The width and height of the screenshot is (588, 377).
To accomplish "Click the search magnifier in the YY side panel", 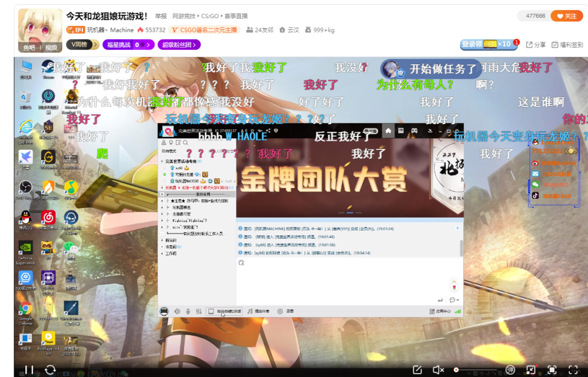I will coord(185,142).
